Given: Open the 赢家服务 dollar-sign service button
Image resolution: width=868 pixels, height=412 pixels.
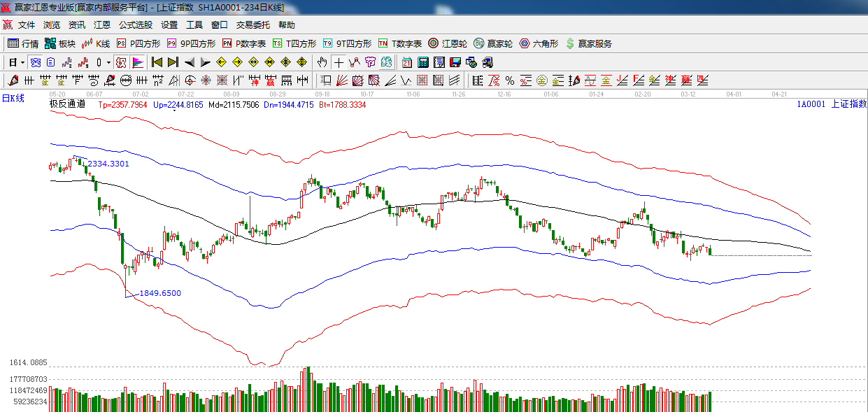Looking at the screenshot, I should coord(589,43).
